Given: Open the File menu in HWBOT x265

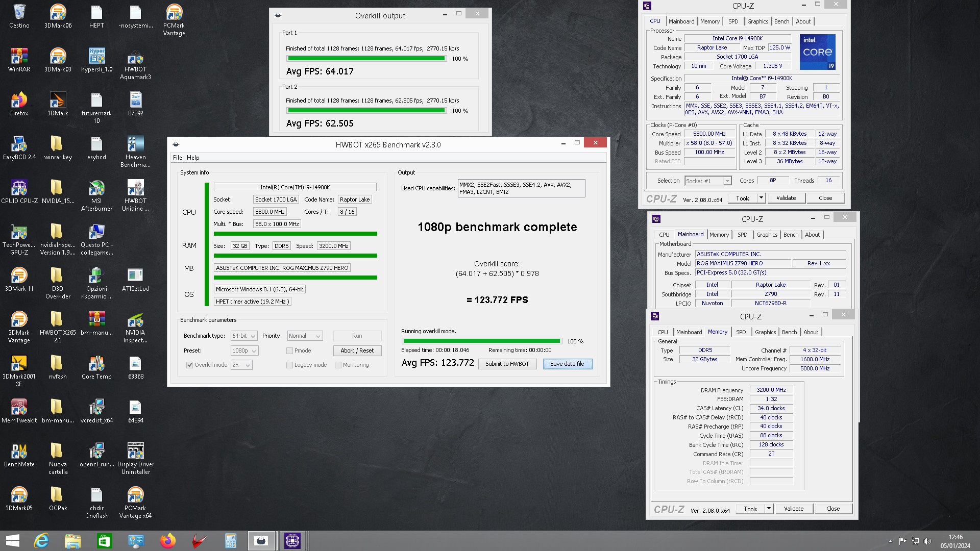Looking at the screenshot, I should tap(177, 158).
